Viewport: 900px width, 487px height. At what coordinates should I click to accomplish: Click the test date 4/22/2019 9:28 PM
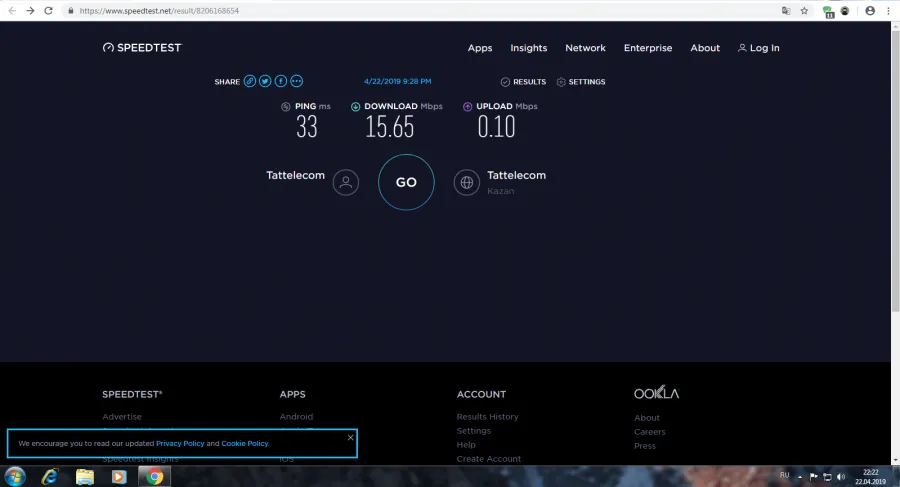click(397, 82)
